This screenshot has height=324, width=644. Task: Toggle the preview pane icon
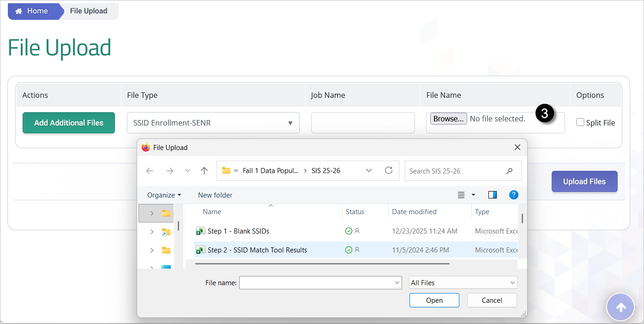[492, 194]
